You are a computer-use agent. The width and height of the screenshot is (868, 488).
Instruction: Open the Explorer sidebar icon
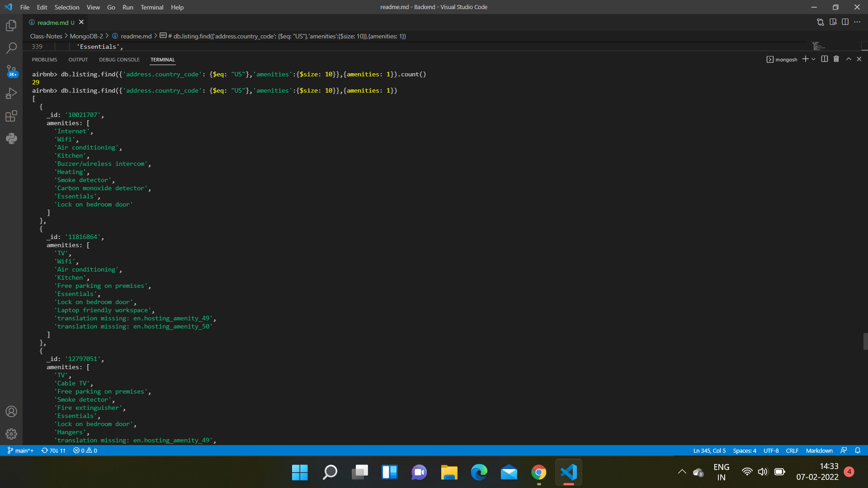(x=11, y=26)
